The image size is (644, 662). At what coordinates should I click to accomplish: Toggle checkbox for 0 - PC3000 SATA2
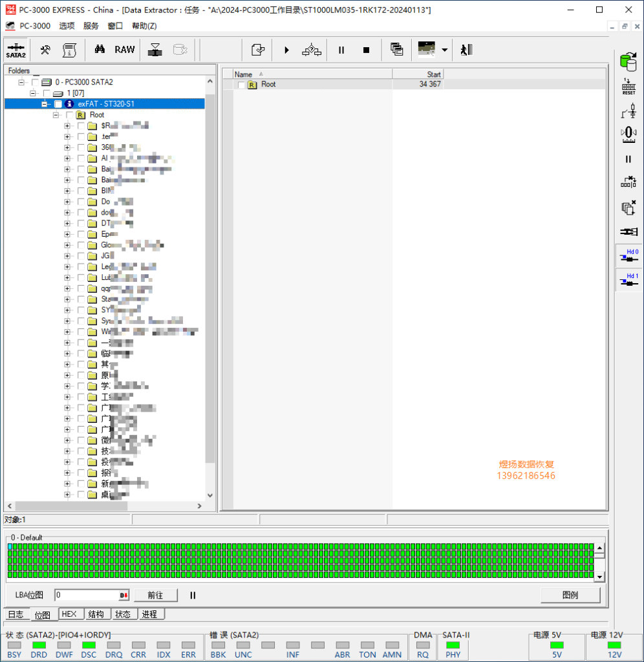[35, 82]
